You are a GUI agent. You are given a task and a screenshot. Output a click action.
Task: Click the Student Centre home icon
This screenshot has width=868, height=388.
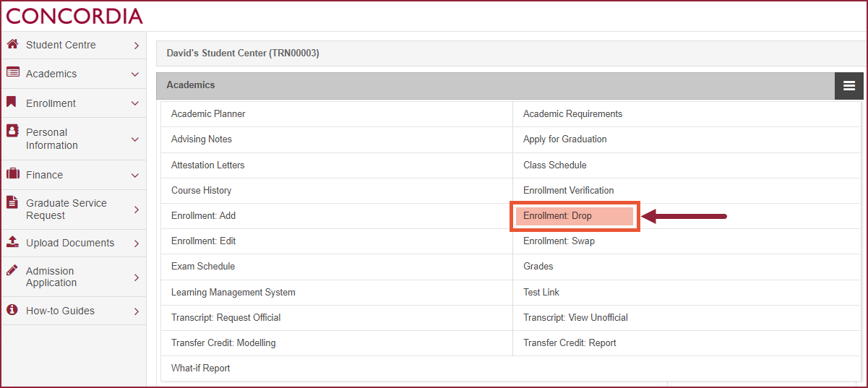(x=12, y=44)
